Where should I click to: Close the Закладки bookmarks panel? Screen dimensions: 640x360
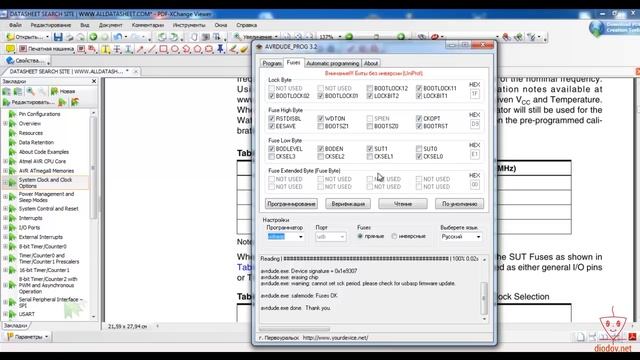point(94,81)
